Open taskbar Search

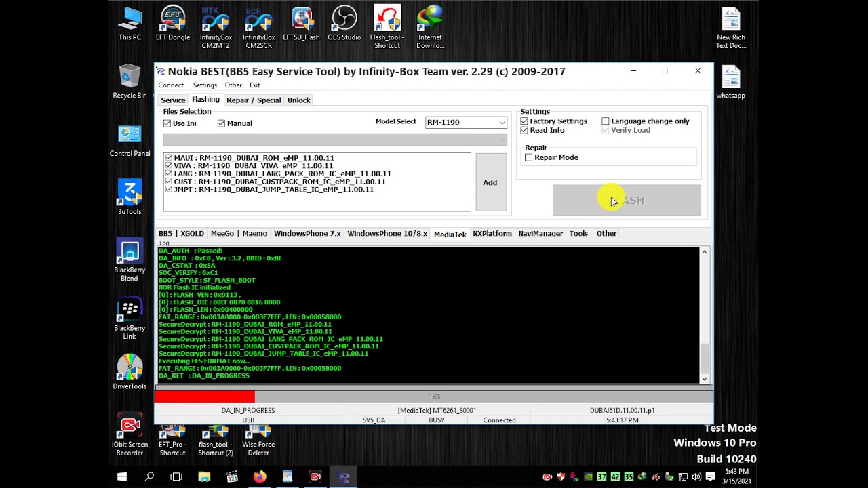tap(149, 477)
